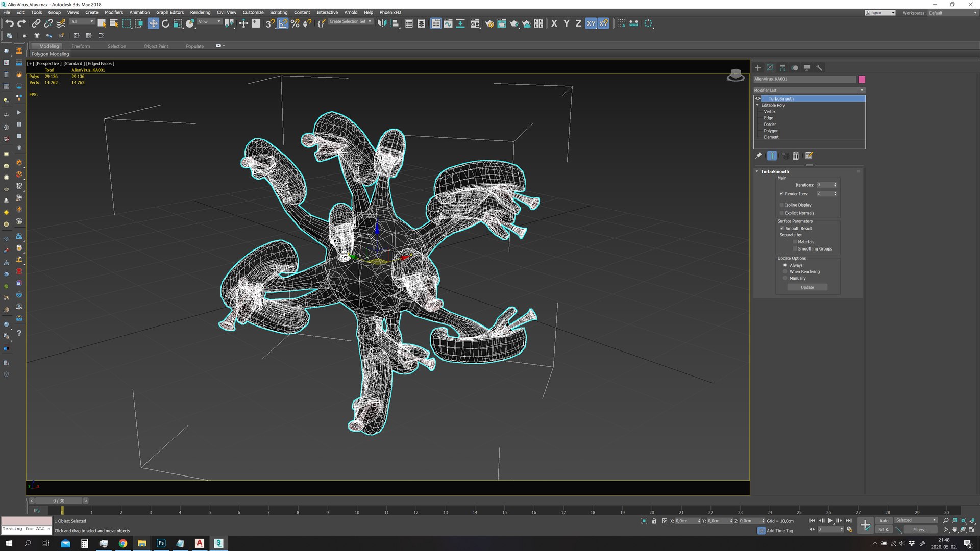
Task: Select the Select and Link chain icon
Action: tap(36, 23)
